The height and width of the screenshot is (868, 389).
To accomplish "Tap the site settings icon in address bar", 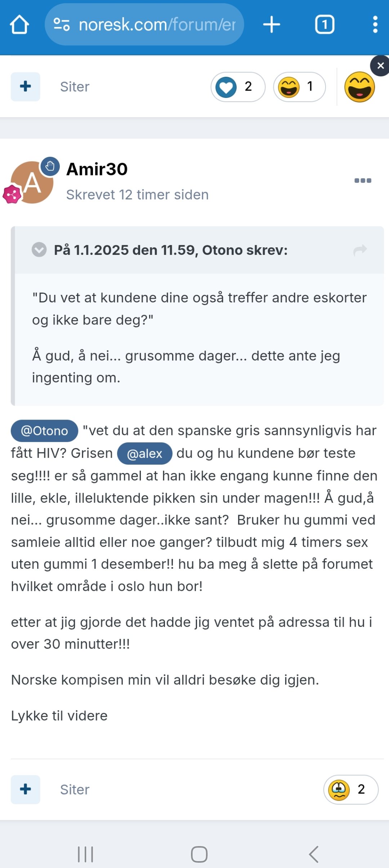I will pos(62,25).
